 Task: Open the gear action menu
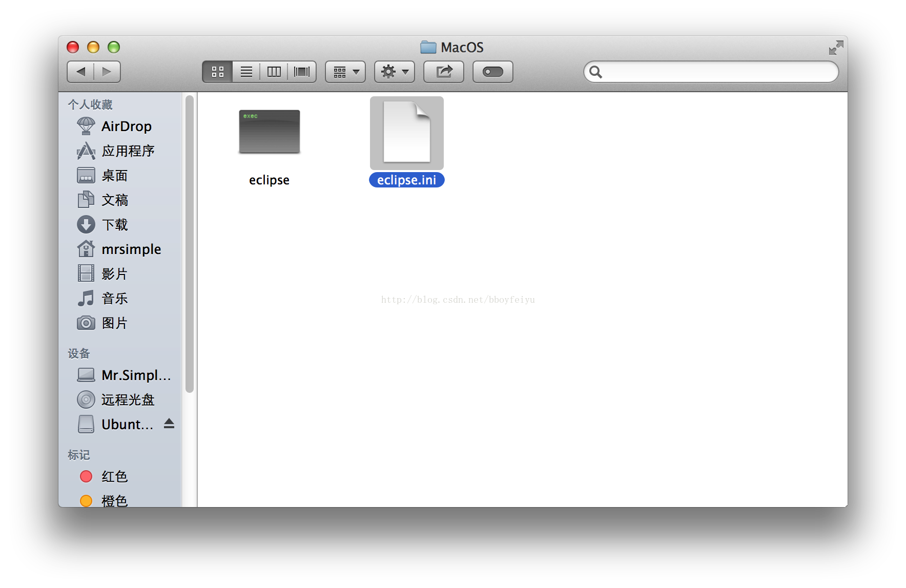(x=395, y=72)
